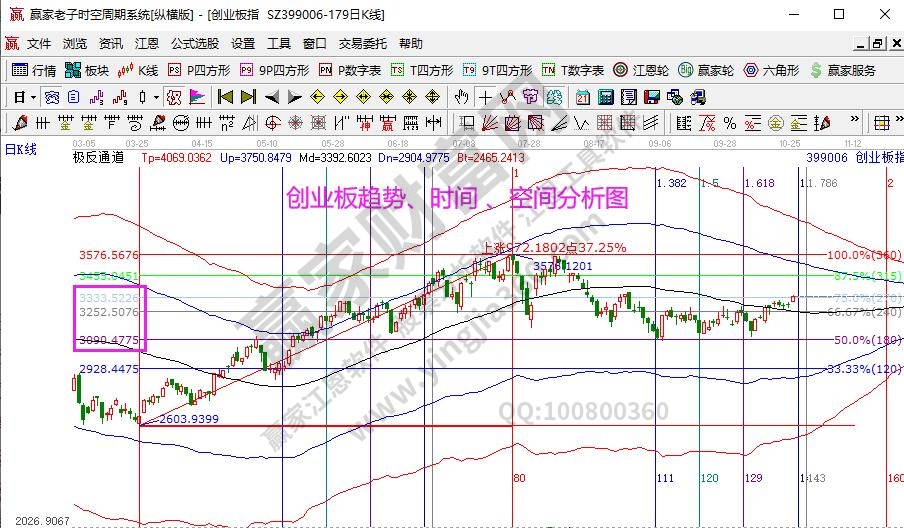Open the 行情 market quotes view
Screen dimensions: 904x528
pos(34,70)
